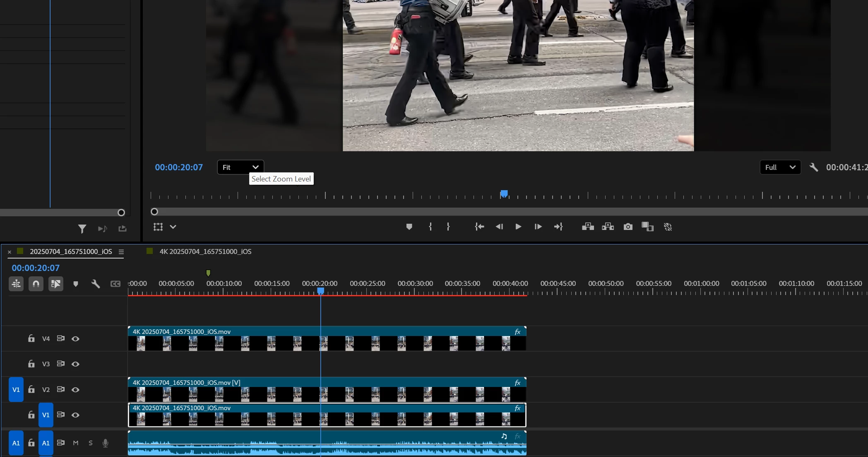Click Go to In point button

479,227
